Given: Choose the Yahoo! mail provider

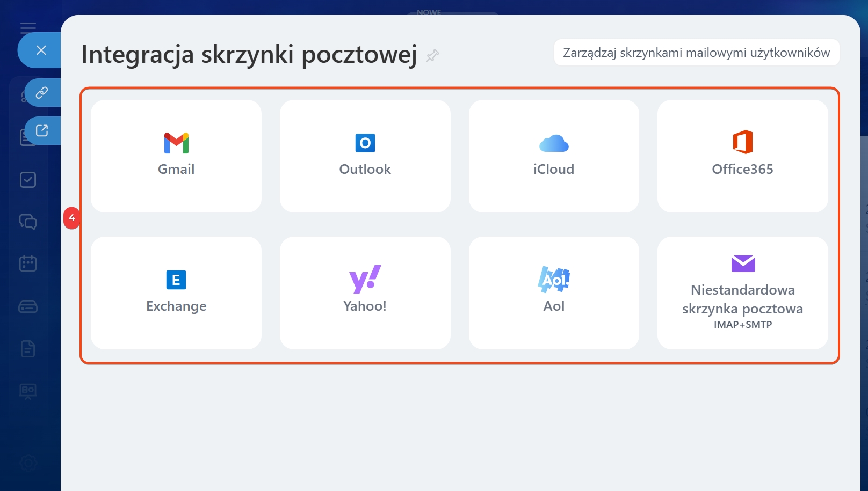Looking at the screenshot, I should click(365, 292).
